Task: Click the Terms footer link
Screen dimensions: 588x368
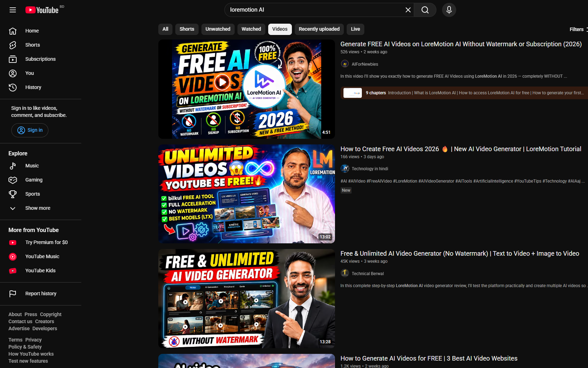Action: [x=16, y=340]
